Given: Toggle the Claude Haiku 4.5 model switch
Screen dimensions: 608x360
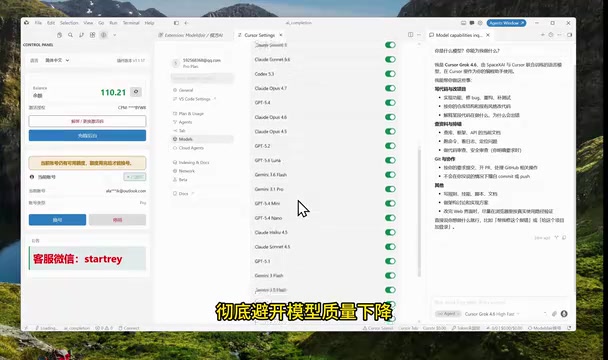Looking at the screenshot, I should tap(390, 232).
